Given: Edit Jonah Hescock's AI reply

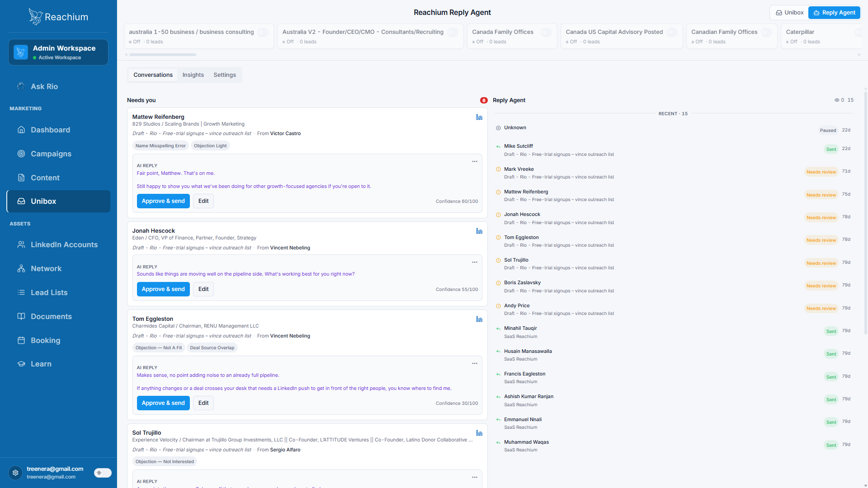Looking at the screenshot, I should click(x=203, y=289).
